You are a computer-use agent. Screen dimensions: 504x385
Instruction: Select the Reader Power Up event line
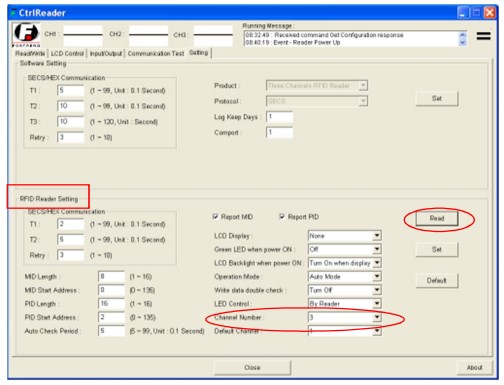(293, 43)
